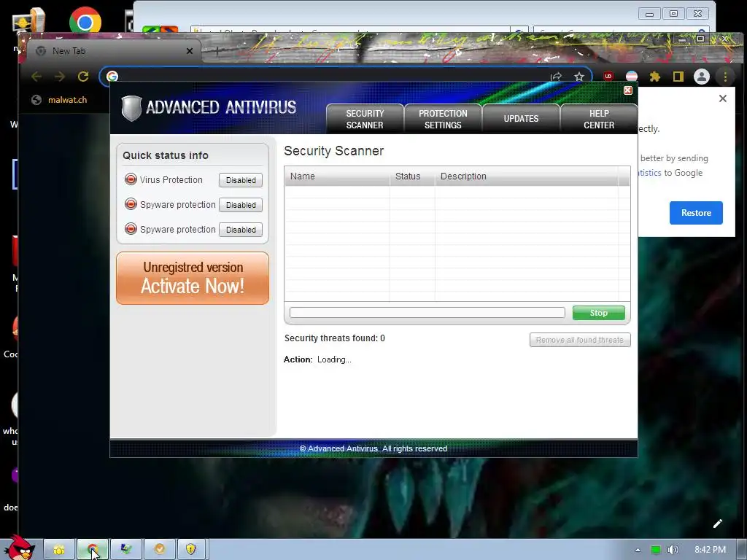Click Activate Now unregistered version banner

193,278
